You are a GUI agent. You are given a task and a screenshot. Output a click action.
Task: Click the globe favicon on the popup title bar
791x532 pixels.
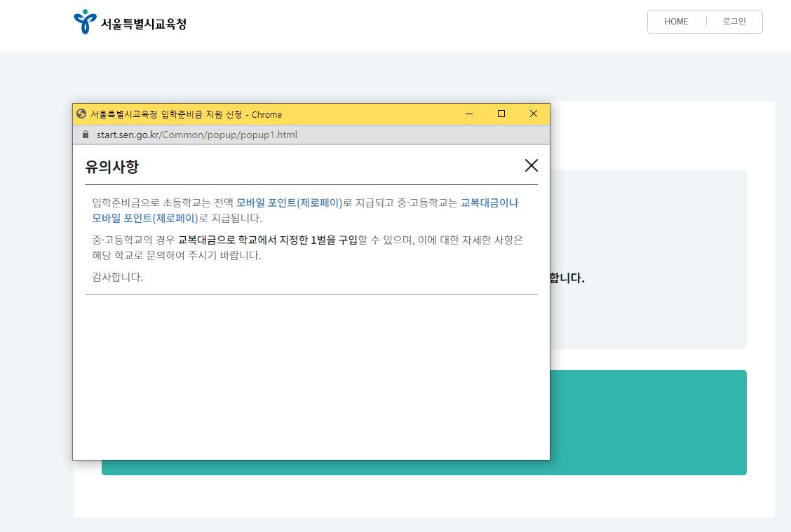point(81,114)
